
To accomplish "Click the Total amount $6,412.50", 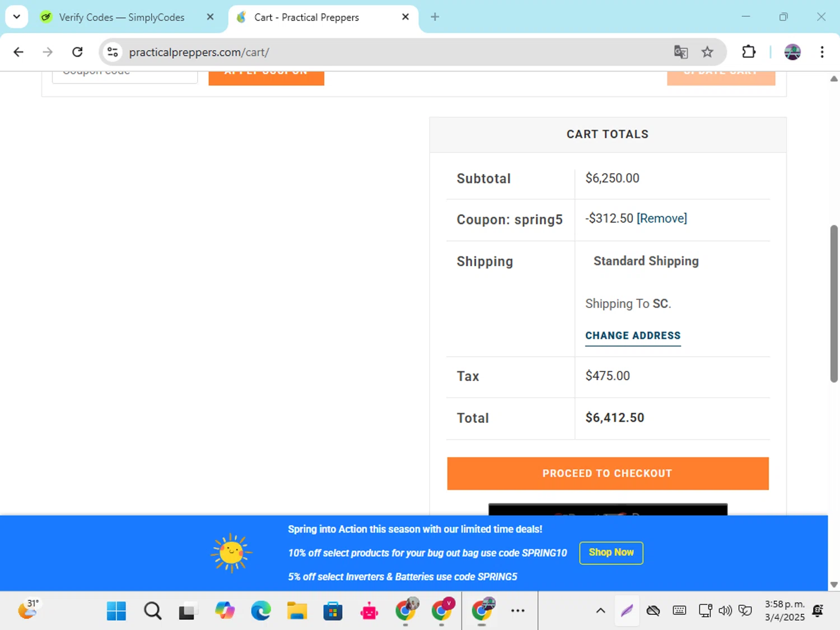I will point(615,418).
